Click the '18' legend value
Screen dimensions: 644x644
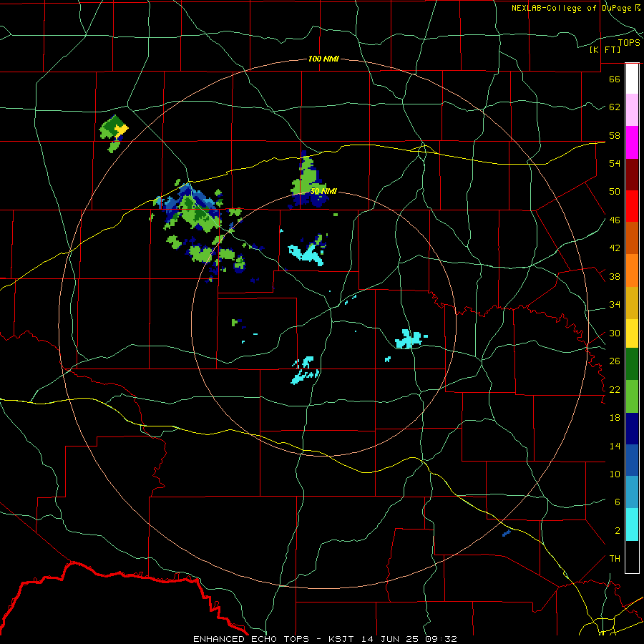pos(615,418)
